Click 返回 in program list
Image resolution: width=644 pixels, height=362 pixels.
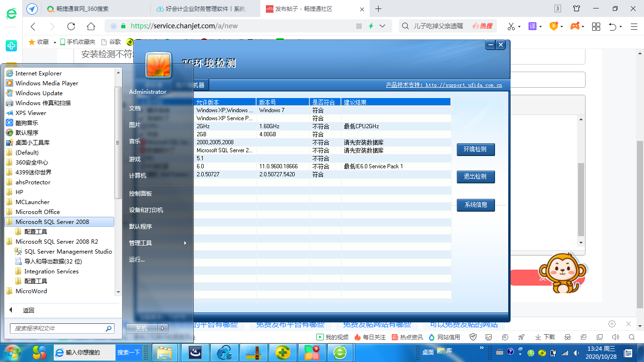pyautogui.click(x=28, y=310)
